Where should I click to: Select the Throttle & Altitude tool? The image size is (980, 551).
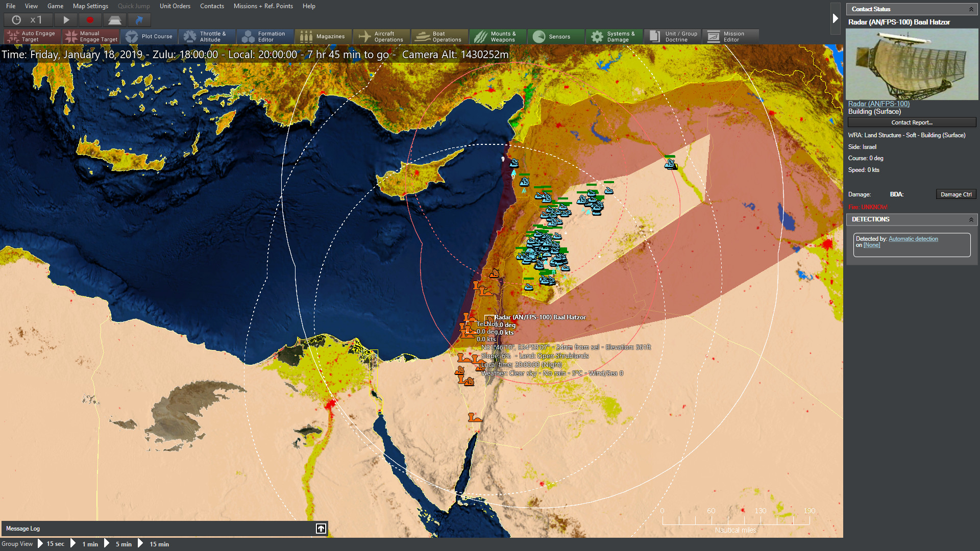pyautogui.click(x=207, y=36)
